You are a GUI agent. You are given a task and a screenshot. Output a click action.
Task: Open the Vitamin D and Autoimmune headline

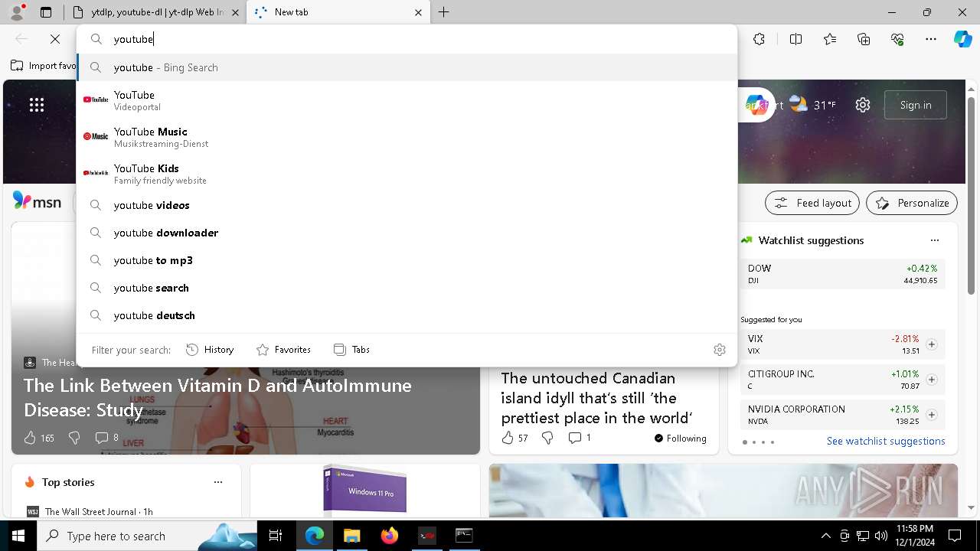click(x=217, y=397)
